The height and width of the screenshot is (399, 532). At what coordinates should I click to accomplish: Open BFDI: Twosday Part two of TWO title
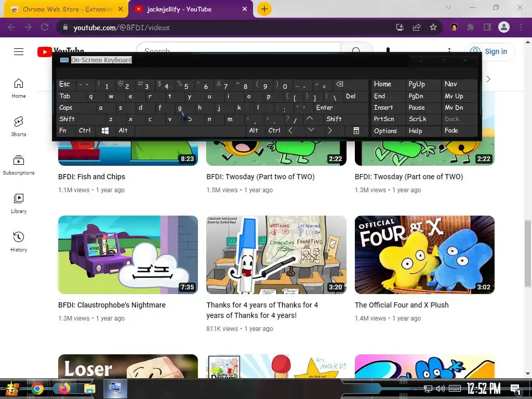click(x=260, y=177)
